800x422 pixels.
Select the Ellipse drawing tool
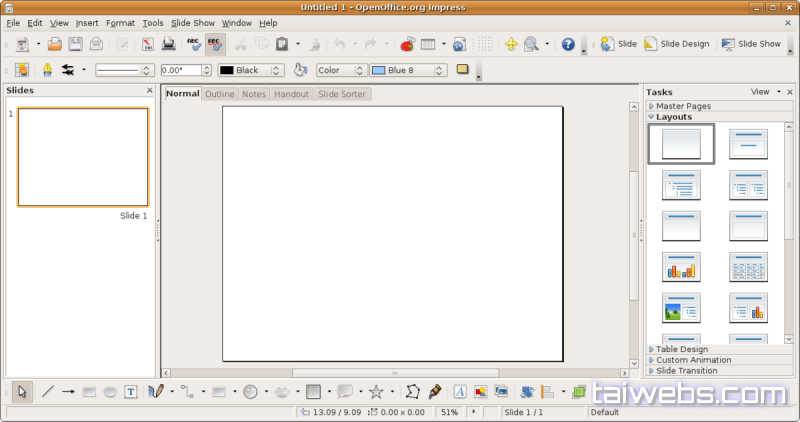click(110, 392)
